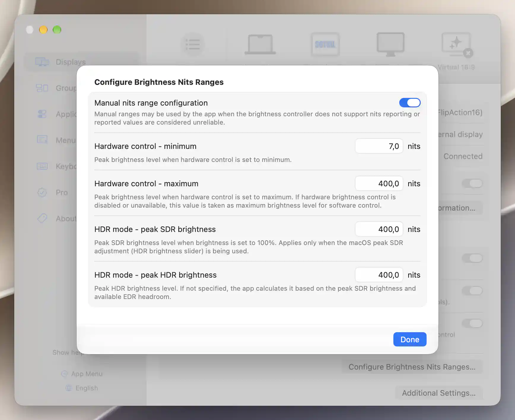Edit Hardware control maximum nits field
The width and height of the screenshot is (515, 420).
point(379,183)
